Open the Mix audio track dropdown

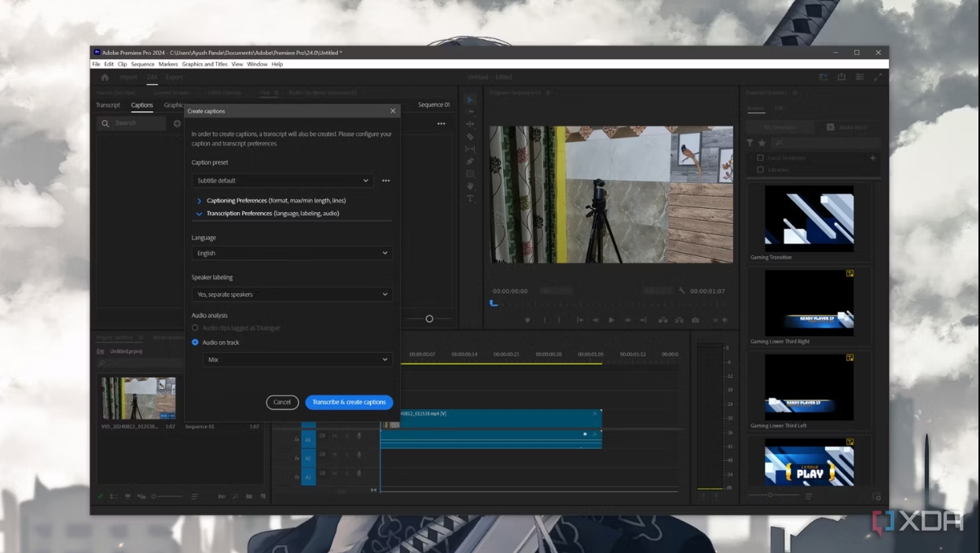tap(297, 360)
